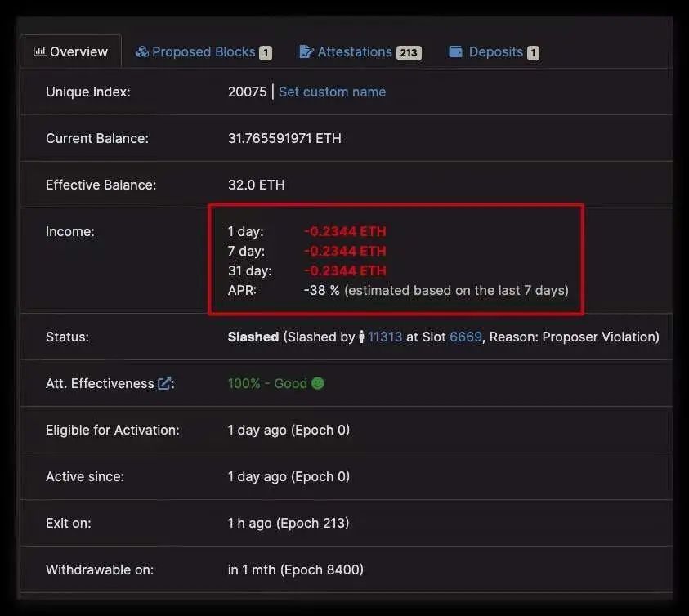The height and width of the screenshot is (616, 689).
Task: Switch to the Attestations tab
Action: pos(360,51)
